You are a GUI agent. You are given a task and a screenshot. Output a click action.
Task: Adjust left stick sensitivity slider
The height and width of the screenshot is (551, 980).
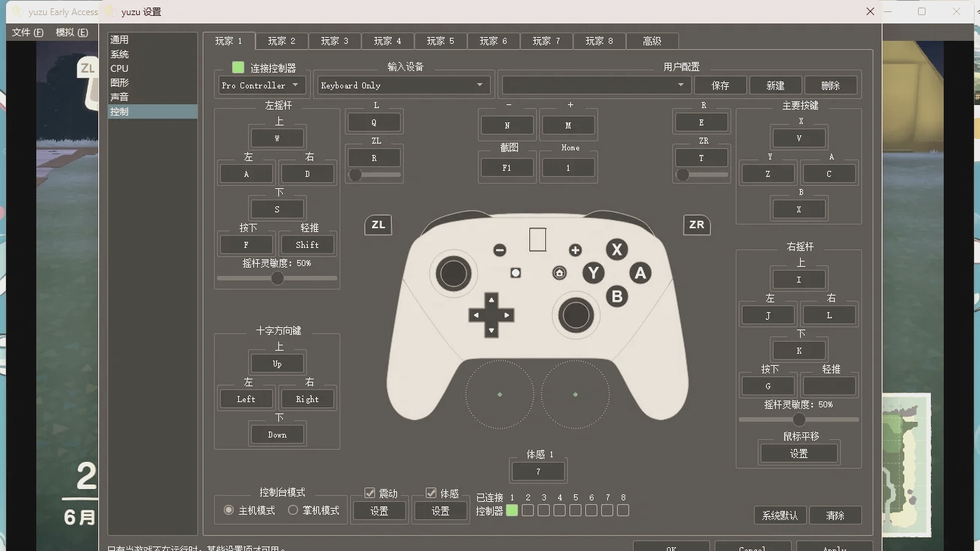click(277, 278)
